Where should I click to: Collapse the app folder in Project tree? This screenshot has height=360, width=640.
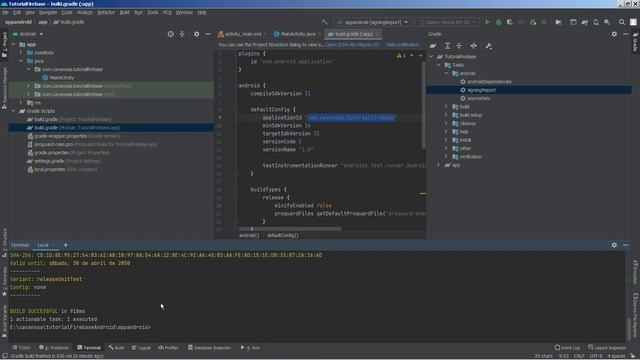13,44
